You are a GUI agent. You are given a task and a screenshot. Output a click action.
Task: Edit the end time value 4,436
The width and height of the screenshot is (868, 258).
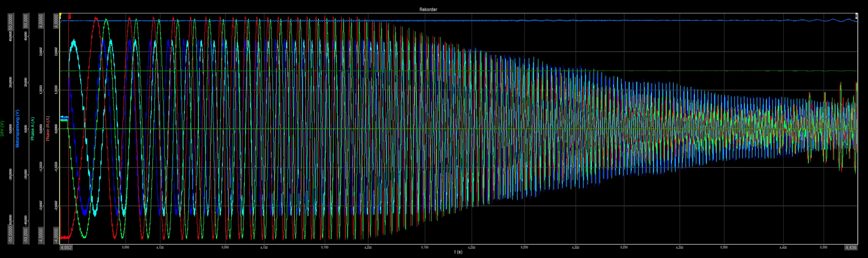tap(851, 247)
